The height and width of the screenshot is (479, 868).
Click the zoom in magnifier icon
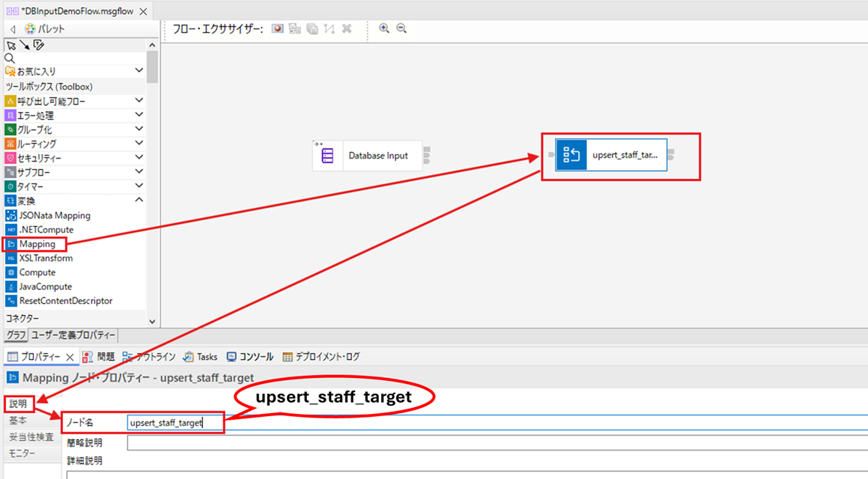[383, 28]
